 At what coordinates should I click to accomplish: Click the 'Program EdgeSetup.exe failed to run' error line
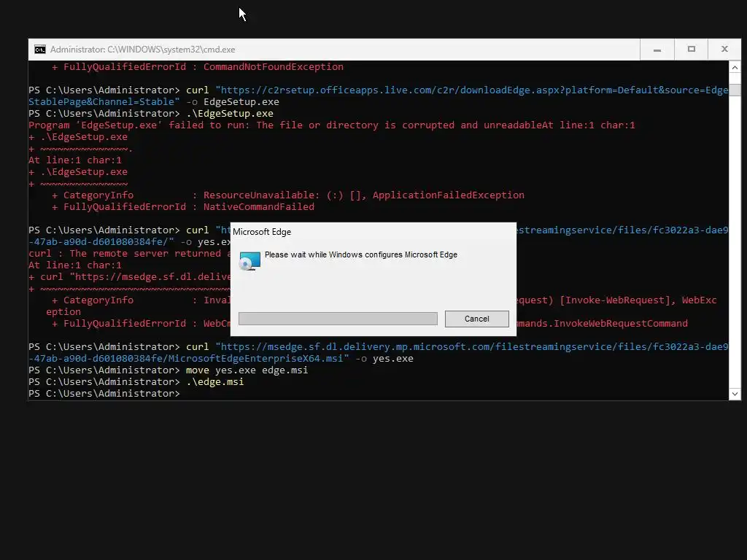point(332,125)
